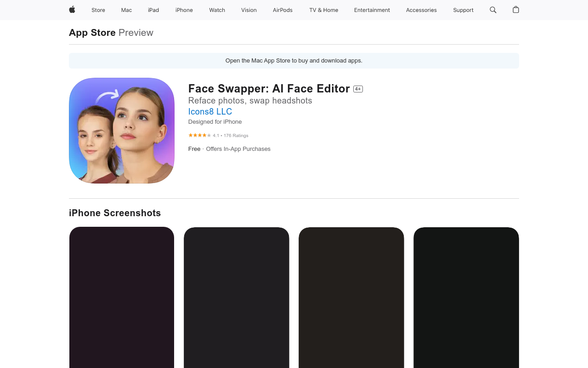Click the 'Designed for iPhone' text
The image size is (588, 368).
[x=215, y=122]
